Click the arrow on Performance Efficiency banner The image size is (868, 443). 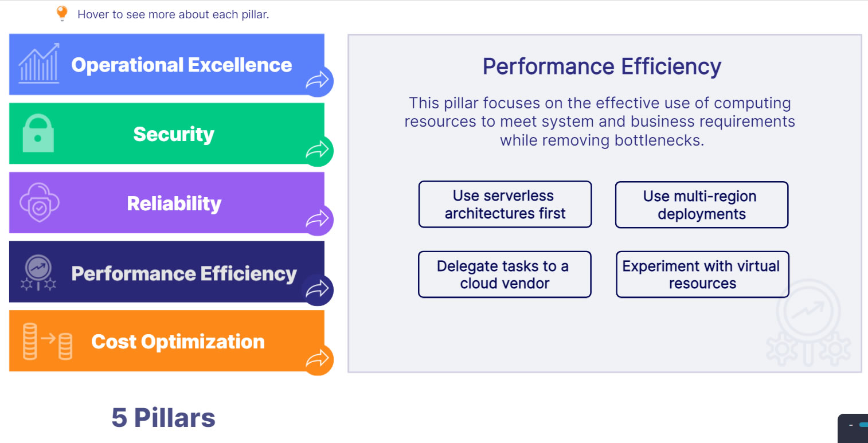tap(317, 289)
